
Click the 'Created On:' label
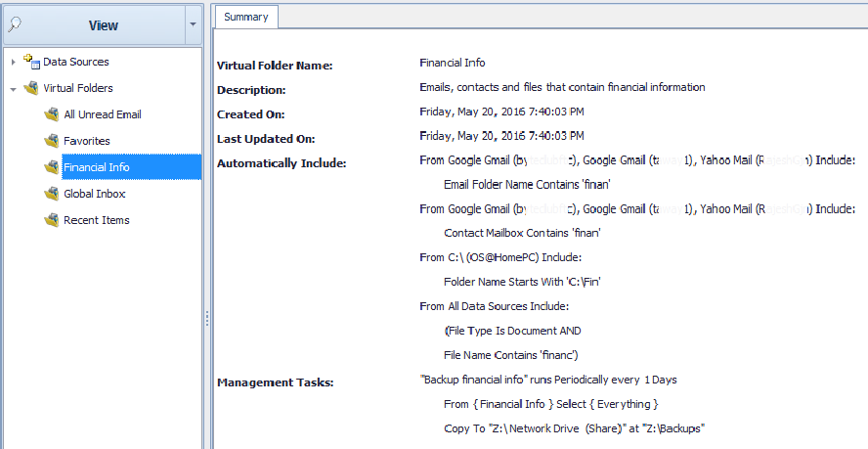(251, 114)
